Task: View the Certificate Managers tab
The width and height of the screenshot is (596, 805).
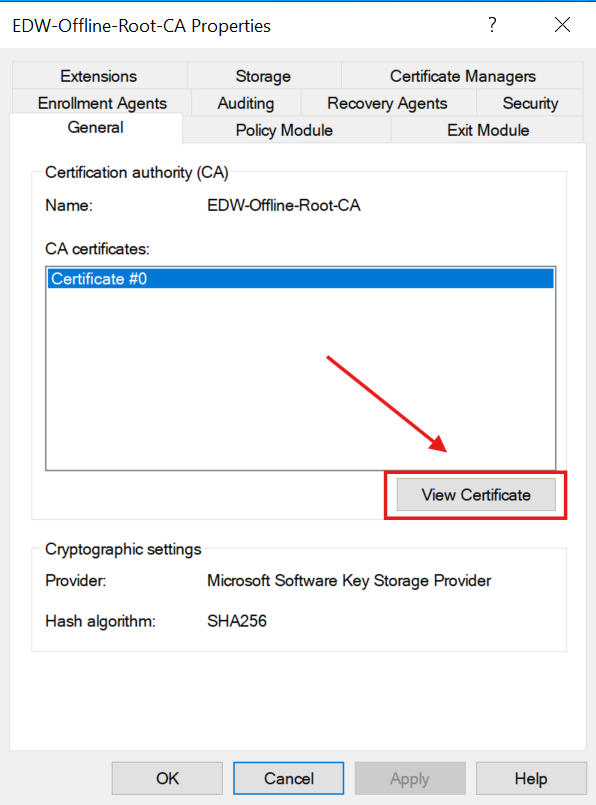Action: point(461,75)
